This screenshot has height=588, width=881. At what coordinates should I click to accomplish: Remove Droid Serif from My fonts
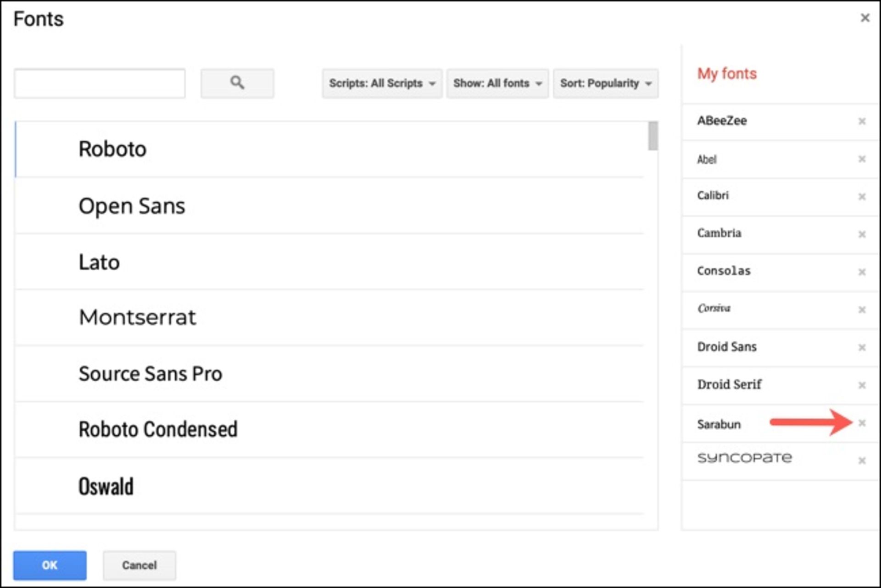tap(862, 385)
